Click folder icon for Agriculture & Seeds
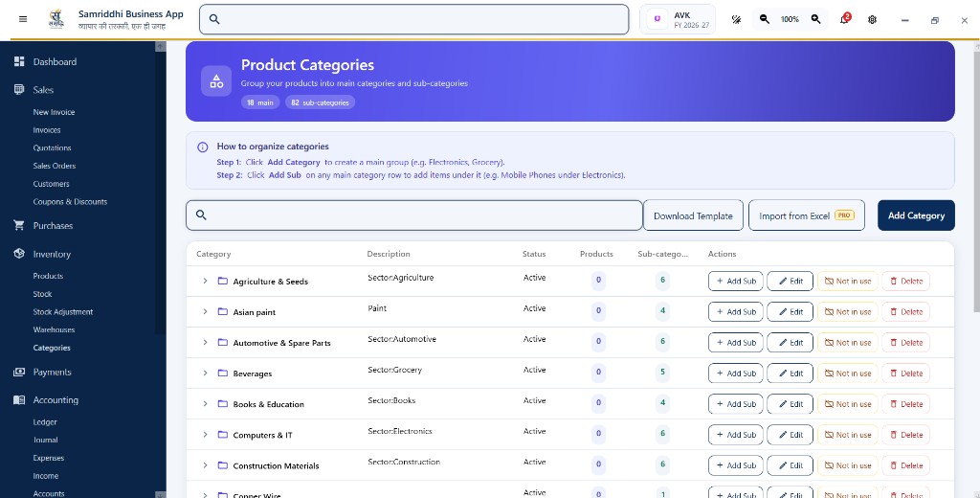This screenshot has height=498, width=980. coord(222,281)
